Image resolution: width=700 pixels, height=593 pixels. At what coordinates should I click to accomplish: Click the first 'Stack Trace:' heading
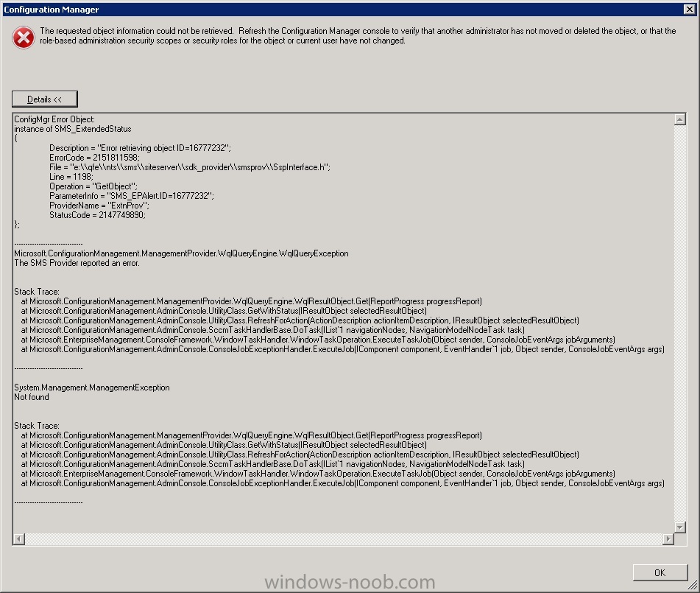coord(37,292)
